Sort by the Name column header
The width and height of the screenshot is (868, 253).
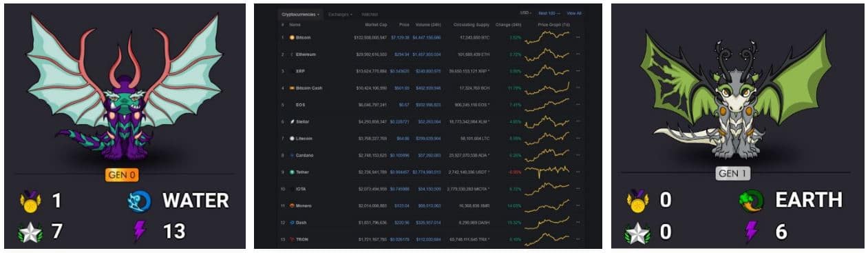[295, 24]
